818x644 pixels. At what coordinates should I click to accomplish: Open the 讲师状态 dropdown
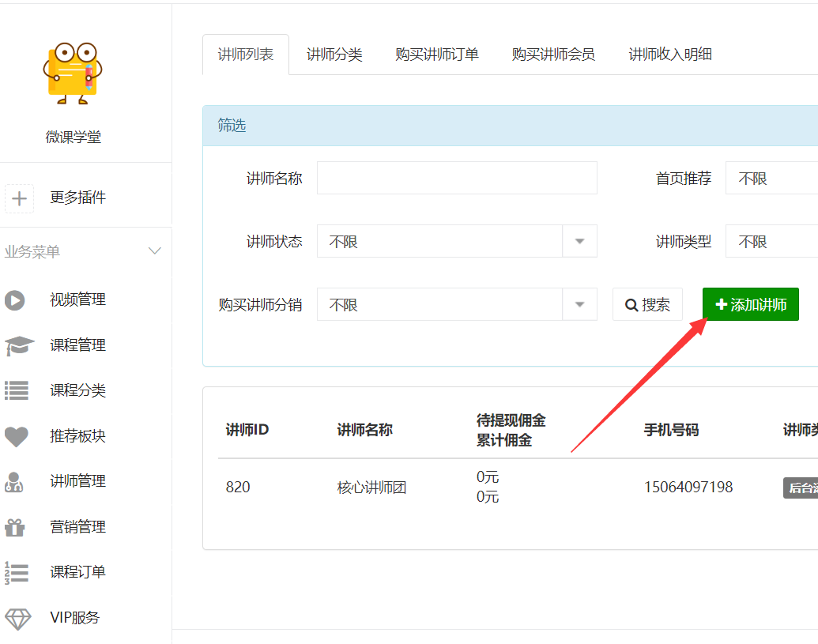pos(457,241)
